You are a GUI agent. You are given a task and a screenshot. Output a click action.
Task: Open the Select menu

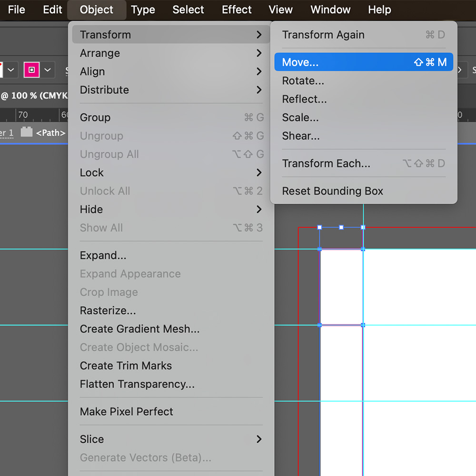tap(188, 10)
